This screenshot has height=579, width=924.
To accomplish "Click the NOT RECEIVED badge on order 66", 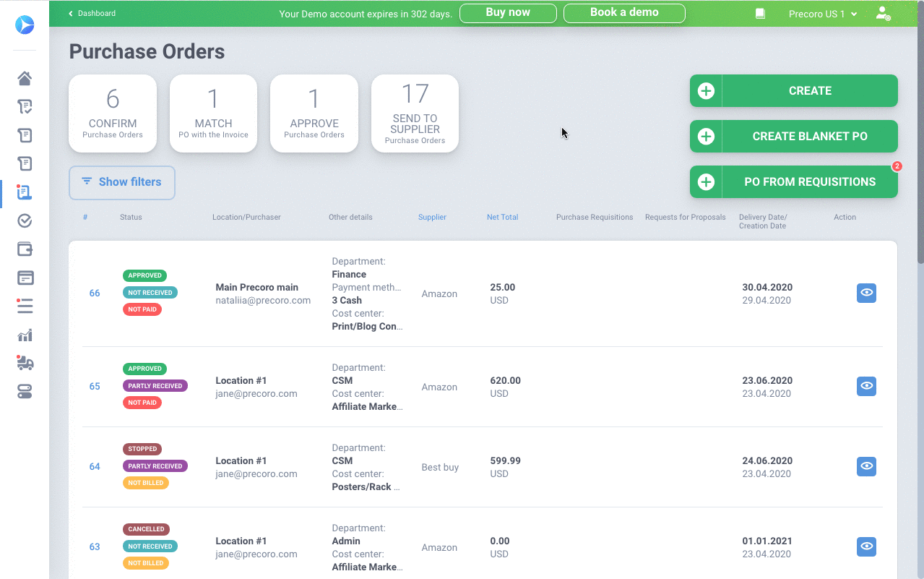I will coord(150,293).
